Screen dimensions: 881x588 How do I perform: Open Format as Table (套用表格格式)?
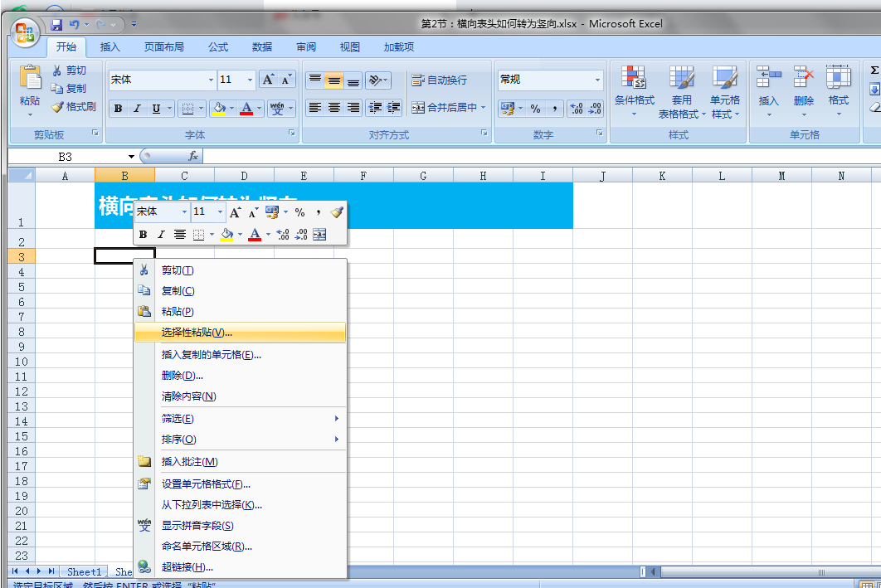click(682, 91)
